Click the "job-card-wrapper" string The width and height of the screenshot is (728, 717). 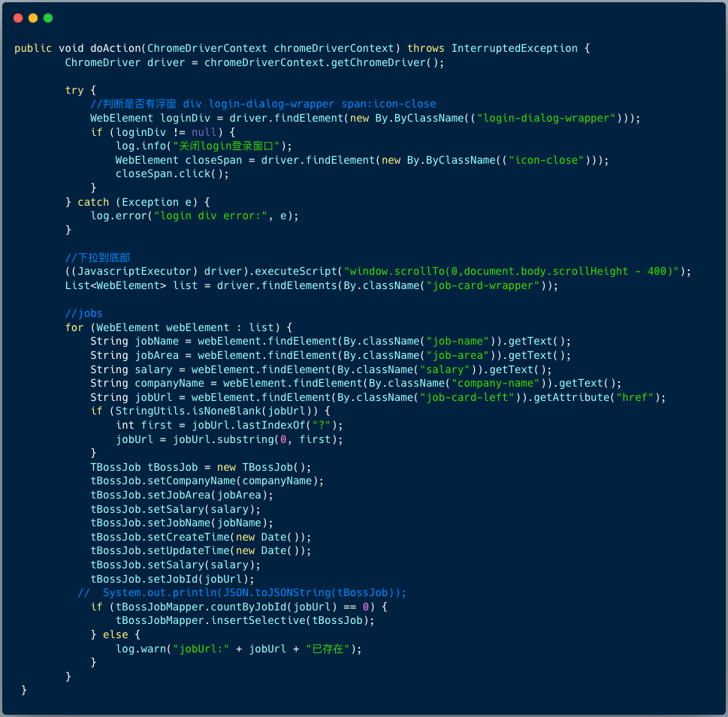point(483,286)
